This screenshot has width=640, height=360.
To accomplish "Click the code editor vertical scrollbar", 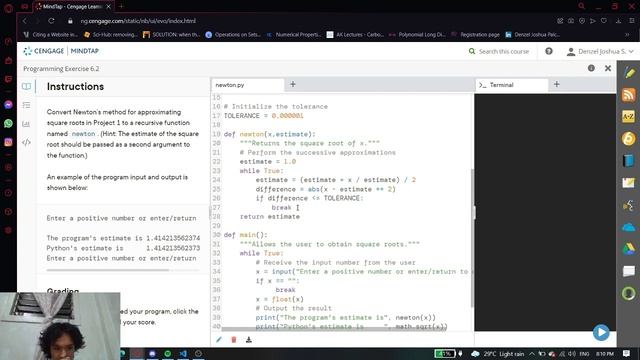I will pyautogui.click(x=472, y=238).
